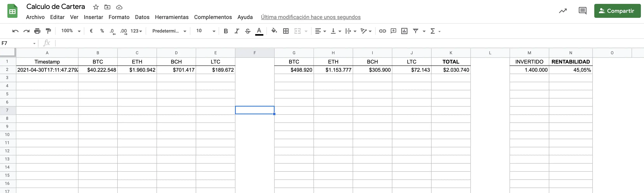
Task: Select the paint format roller icon
Action: point(48,31)
